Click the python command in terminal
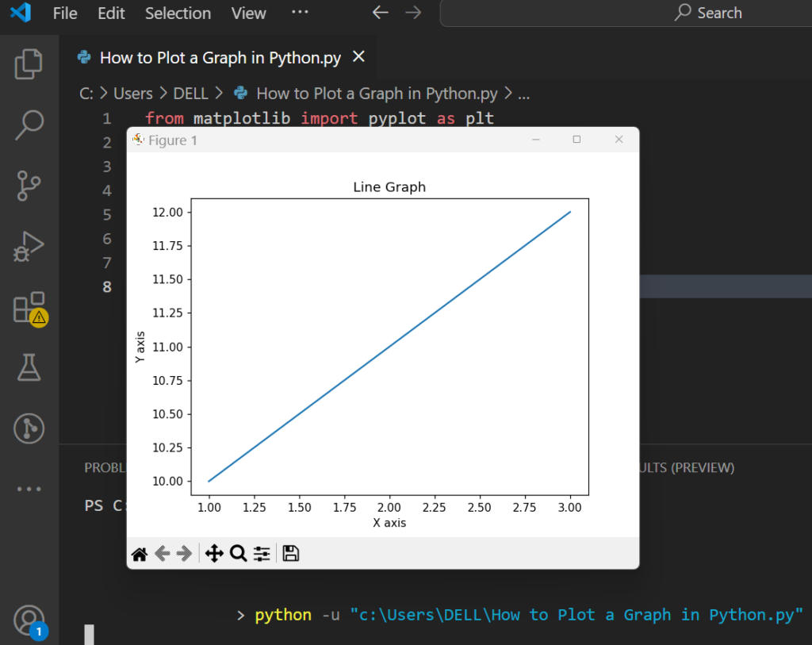The image size is (812, 645). pyautogui.click(x=283, y=615)
